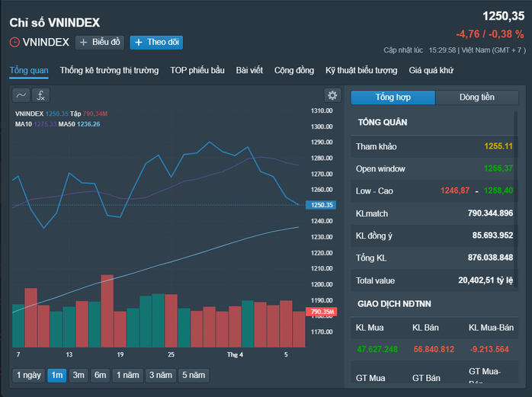The width and height of the screenshot is (532, 397).
Task: Set chart range to 3 năm
Action: tap(161, 376)
